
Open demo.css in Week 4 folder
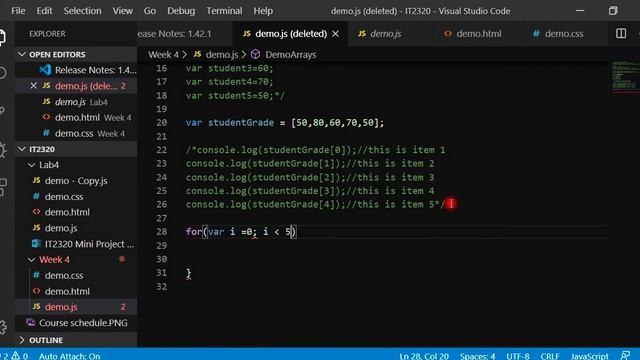click(76, 276)
